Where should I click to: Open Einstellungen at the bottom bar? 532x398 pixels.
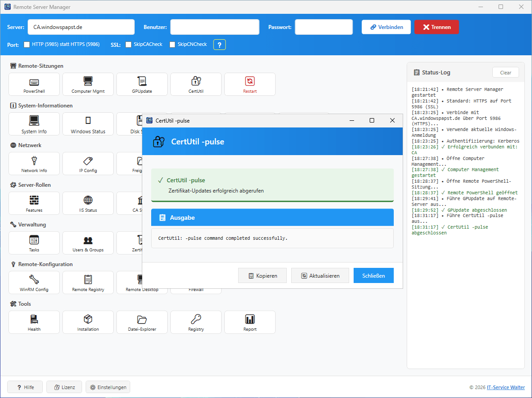108,387
